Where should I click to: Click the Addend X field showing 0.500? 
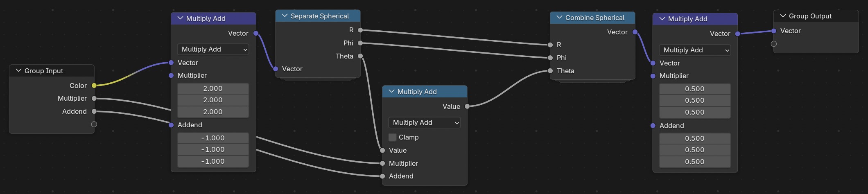(x=695, y=138)
